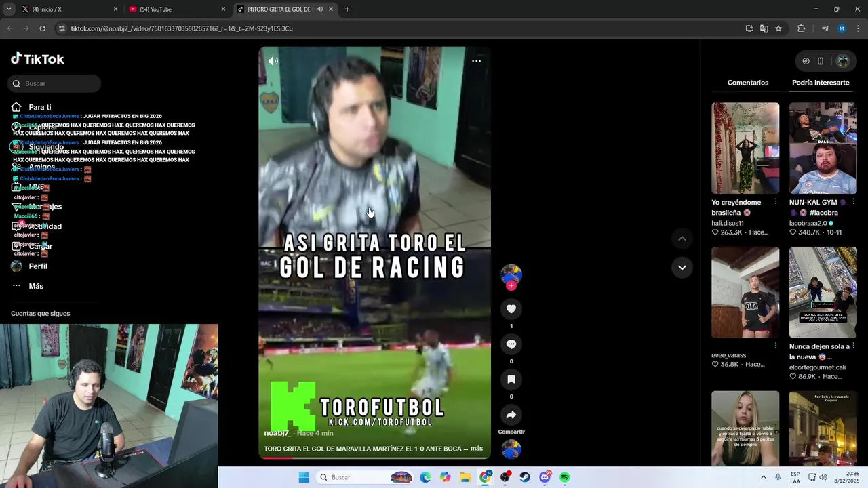This screenshot has width=868, height=488.
Task: Open the sound disc below Compartir
Action: pos(511,449)
